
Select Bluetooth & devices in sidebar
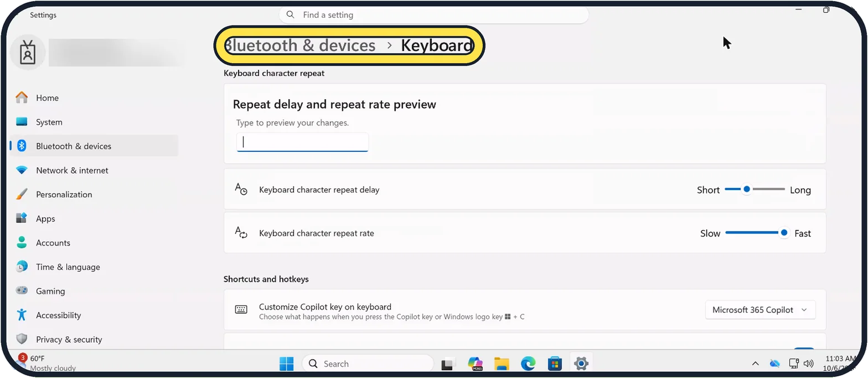pos(94,146)
